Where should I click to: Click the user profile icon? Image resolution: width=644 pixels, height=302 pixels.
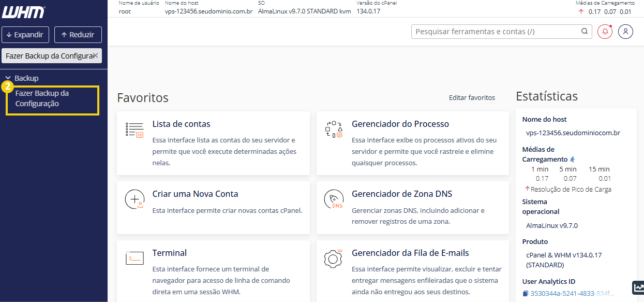pos(625,32)
